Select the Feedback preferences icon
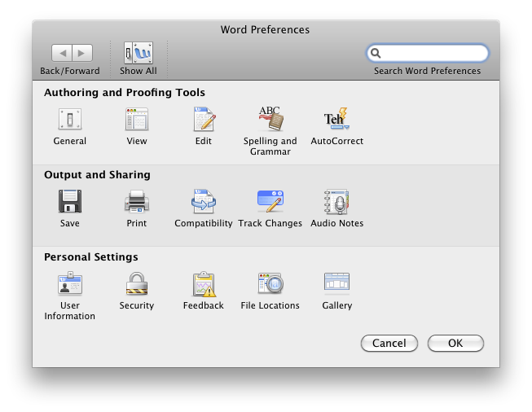This screenshot has height=412, width=532. (204, 285)
